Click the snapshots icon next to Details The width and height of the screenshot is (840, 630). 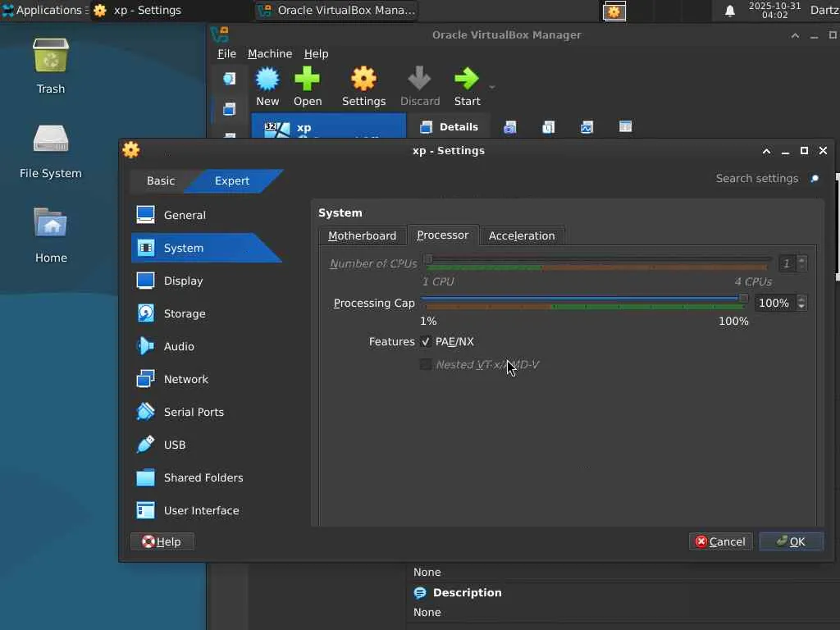(x=510, y=127)
